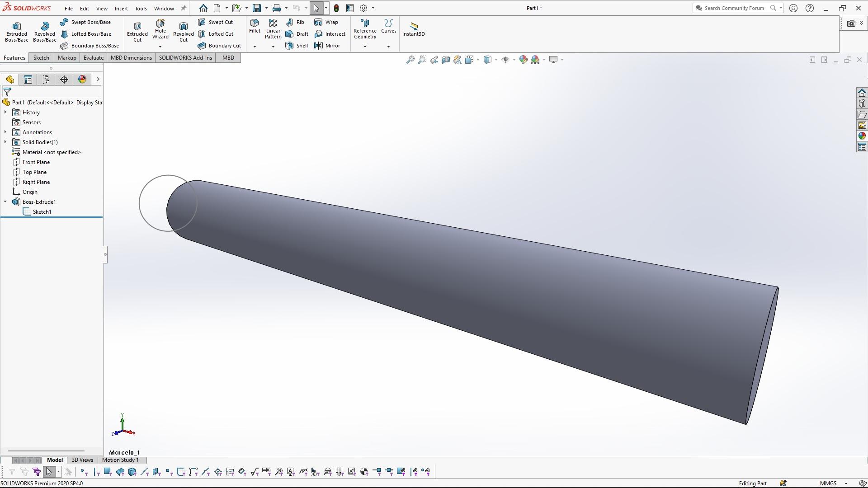Switch to the SOLIDWORKS Add-Ins tab
The height and width of the screenshot is (488, 868).
coord(185,58)
